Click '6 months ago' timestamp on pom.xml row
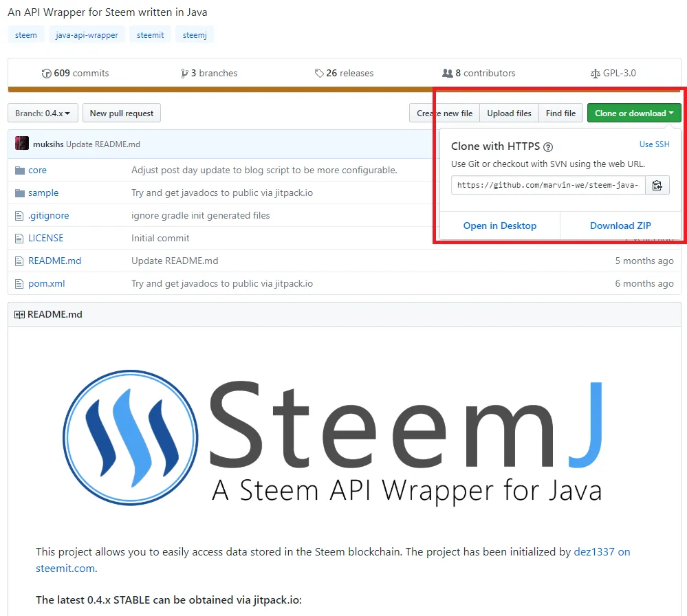Screen dimensions: 687x616 click(644, 284)
